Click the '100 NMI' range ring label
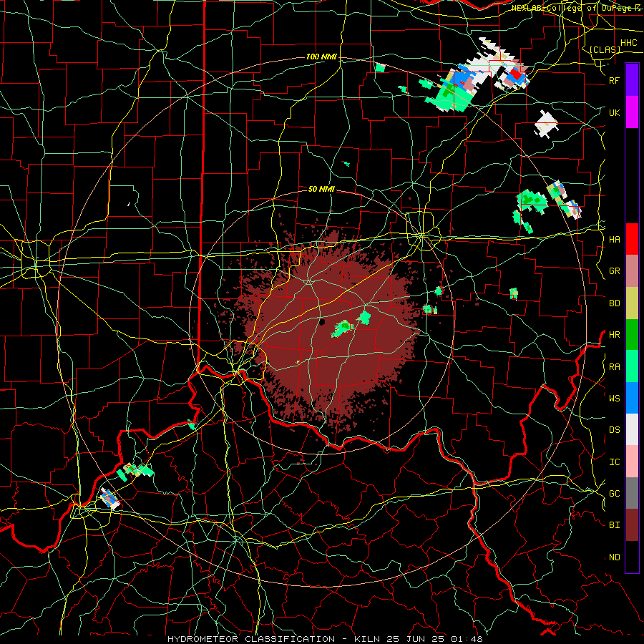The height and width of the screenshot is (644, 644). (321, 57)
